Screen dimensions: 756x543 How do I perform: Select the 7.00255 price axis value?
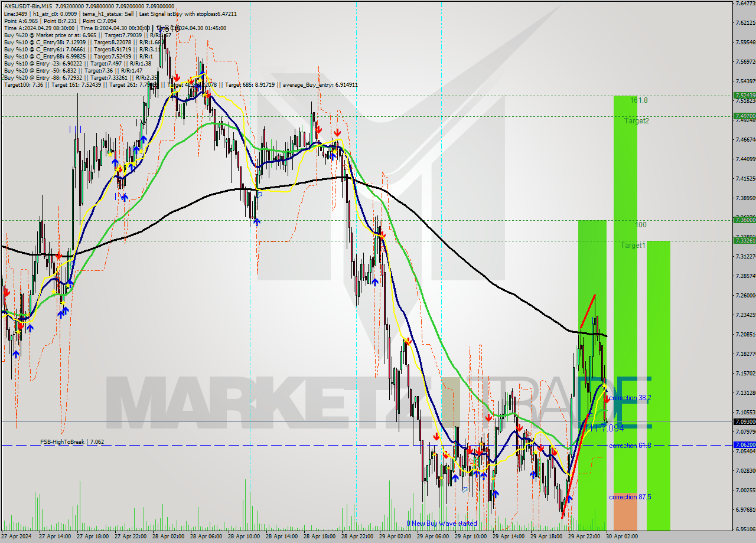(745, 490)
